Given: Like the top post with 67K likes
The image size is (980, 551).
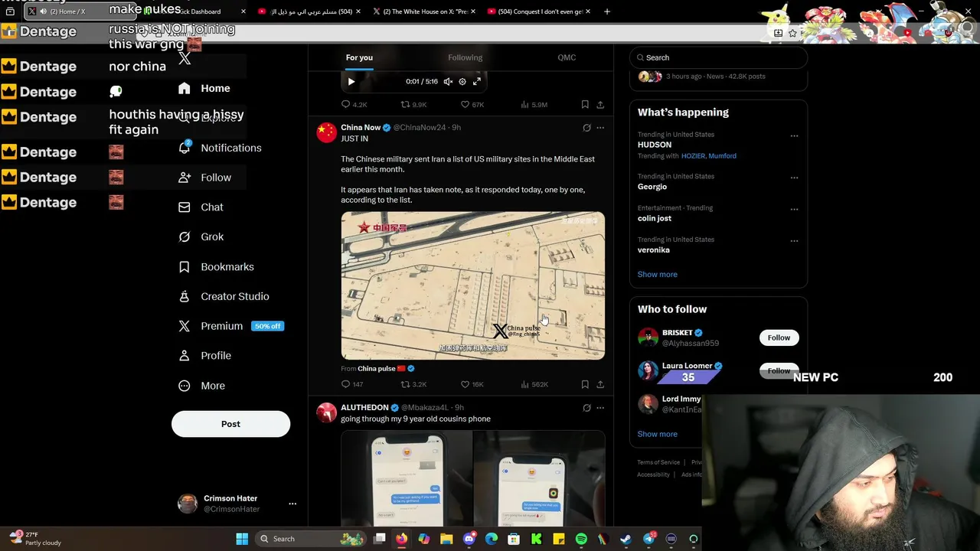Looking at the screenshot, I should 472,104.
